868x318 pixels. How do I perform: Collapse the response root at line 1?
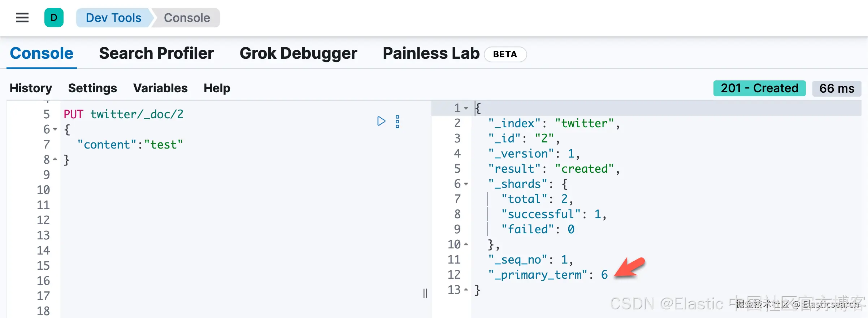(x=466, y=108)
